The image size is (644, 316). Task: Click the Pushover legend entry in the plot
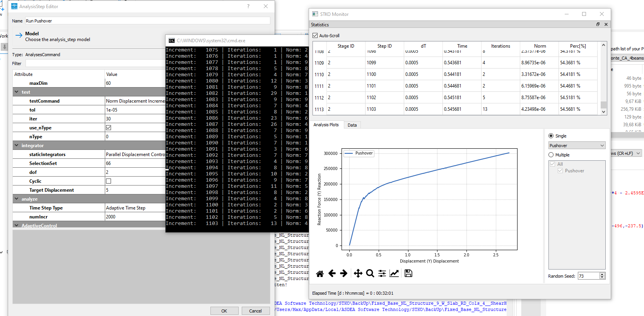[359, 153]
